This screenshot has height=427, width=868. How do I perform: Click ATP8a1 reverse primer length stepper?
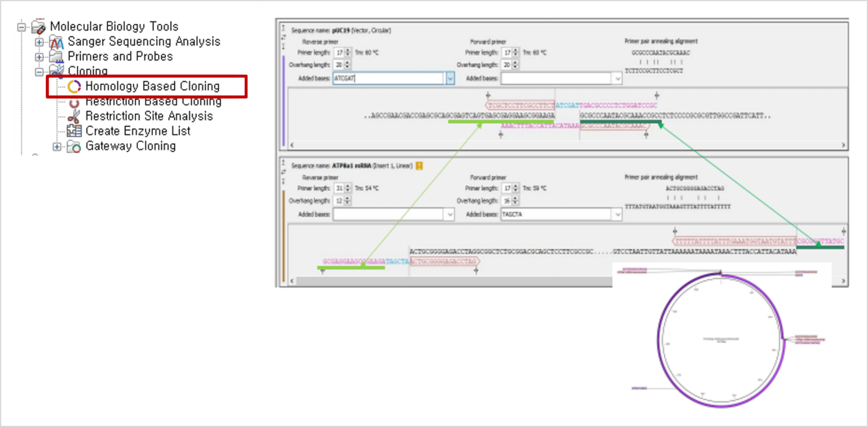pos(348,188)
